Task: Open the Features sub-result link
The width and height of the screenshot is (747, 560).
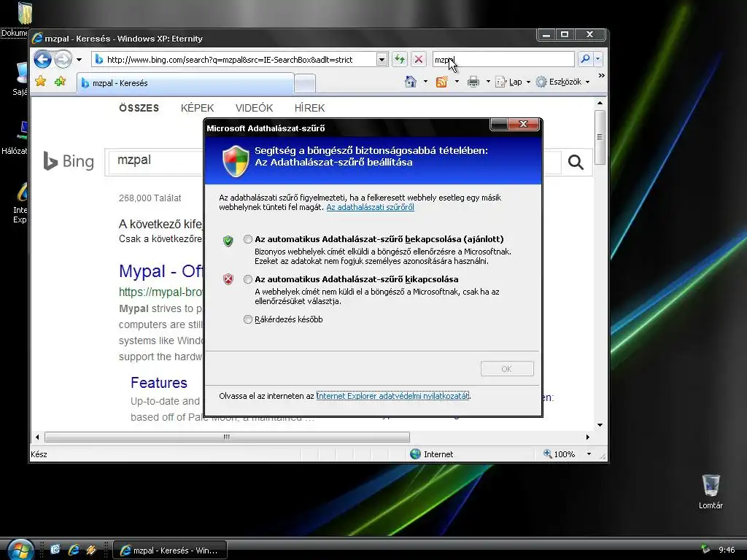Action: pos(158,382)
